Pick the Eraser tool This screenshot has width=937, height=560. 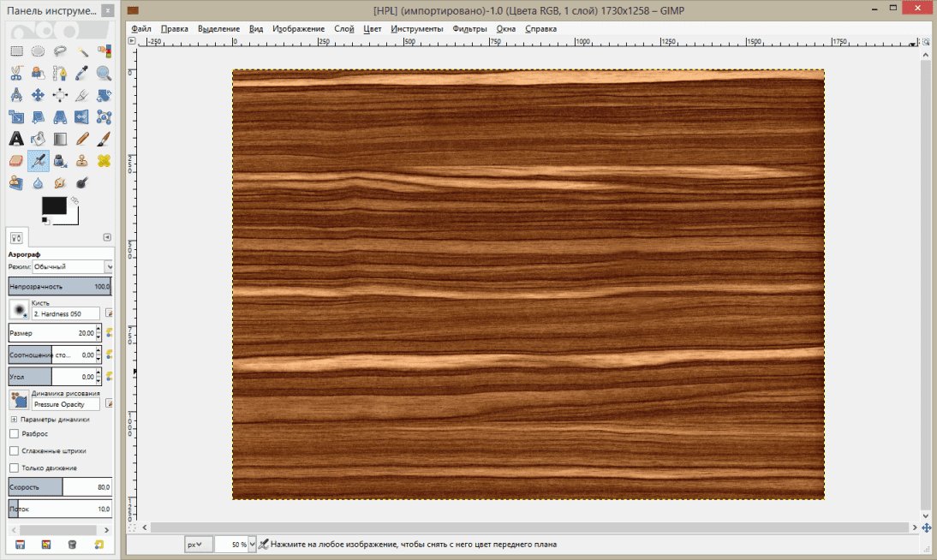coord(16,160)
